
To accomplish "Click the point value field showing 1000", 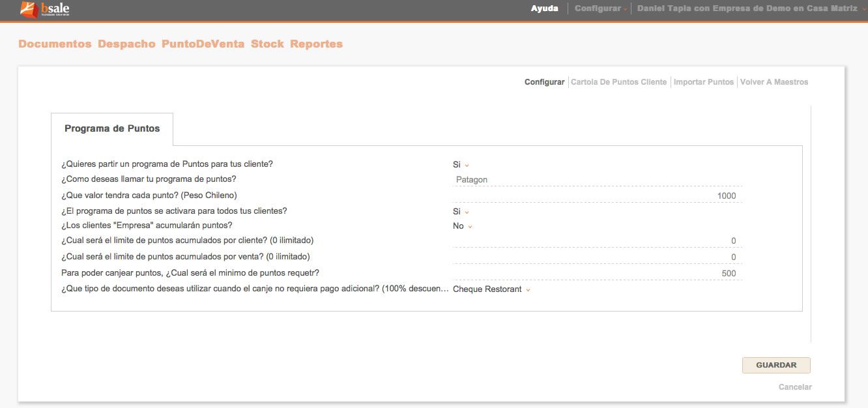I will tap(596, 196).
